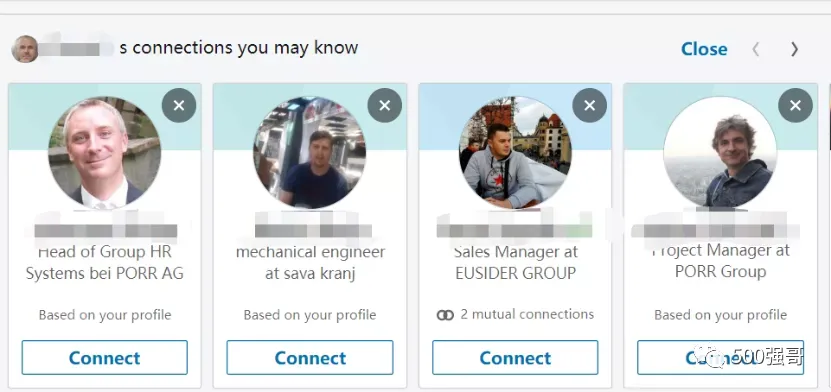831x392 pixels.
Task: Open the Head of Group HR Systems title
Action: pos(104,263)
